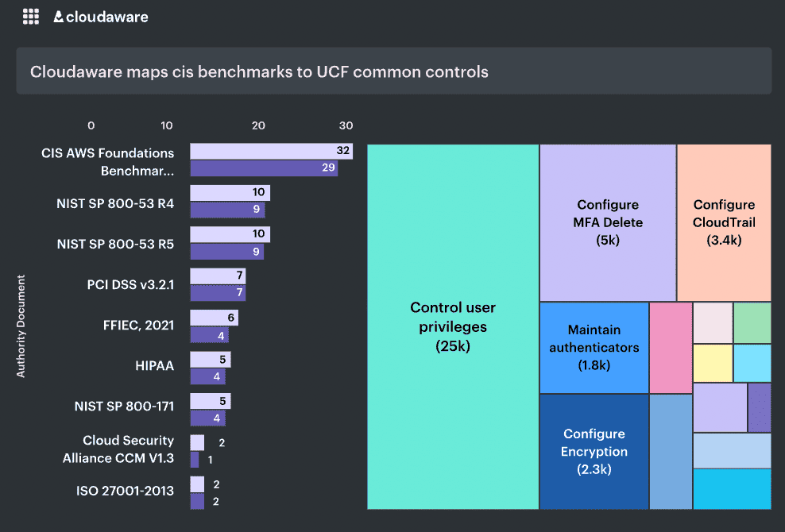The width and height of the screenshot is (785, 532).
Task: Click the Cloud Security Alliance CCM V1.3 label
Action: (118, 449)
